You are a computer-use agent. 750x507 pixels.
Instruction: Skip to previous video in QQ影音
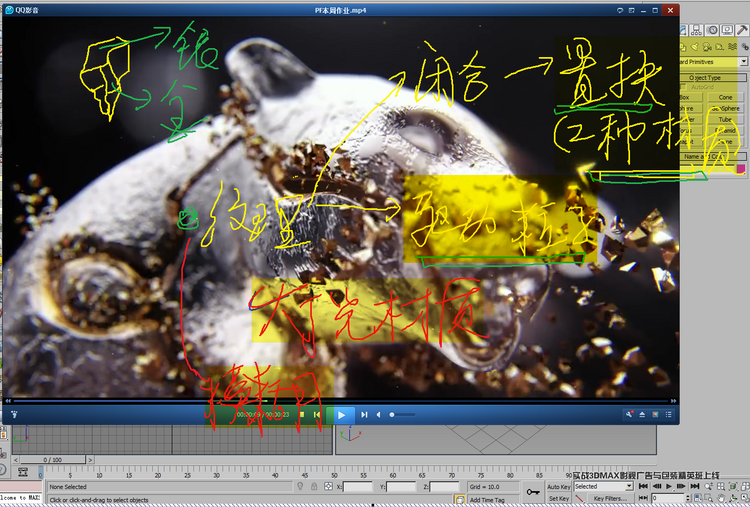click(317, 415)
